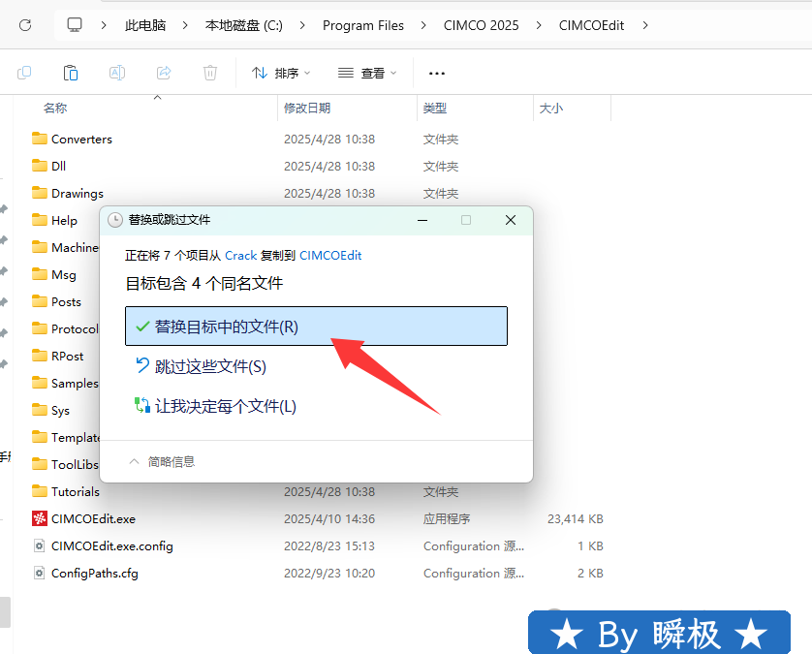The image size is (812, 654).
Task: Open the 排序 sort dropdown
Action: [281, 73]
